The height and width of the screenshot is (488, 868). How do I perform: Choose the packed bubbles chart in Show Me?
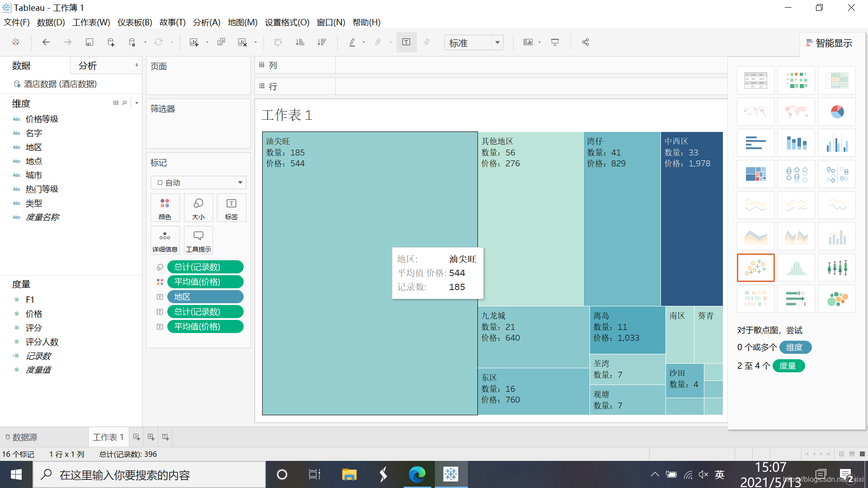(x=837, y=299)
